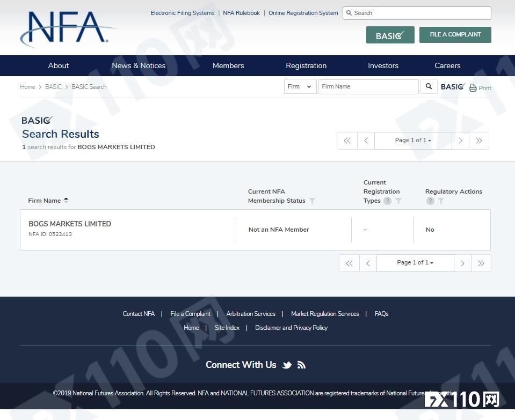Screen dimensions: 515x420
Task: Click the Home breadcrumb
Action: (x=27, y=87)
